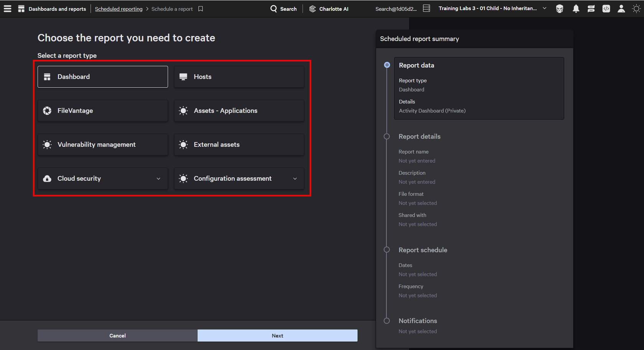This screenshot has width=644, height=350.
Task: Bookmark the Schedule a report page
Action: coord(200,9)
